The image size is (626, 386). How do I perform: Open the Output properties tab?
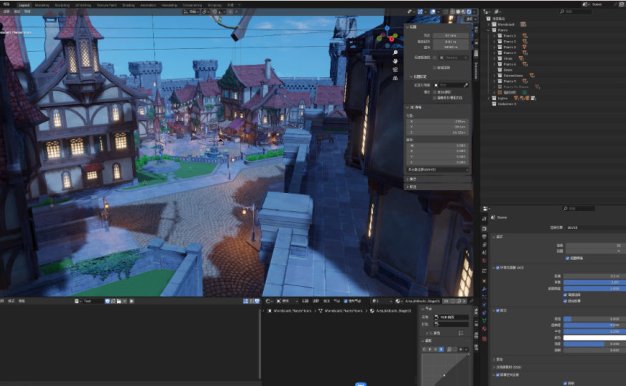[484, 236]
